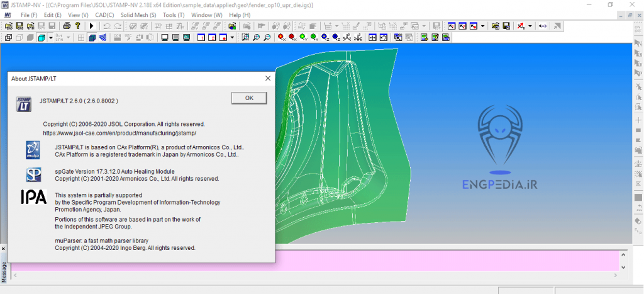Image resolution: width=644 pixels, height=294 pixels.
Task: Click the JSTAMP/LT logo in About dialog
Action: [25, 103]
